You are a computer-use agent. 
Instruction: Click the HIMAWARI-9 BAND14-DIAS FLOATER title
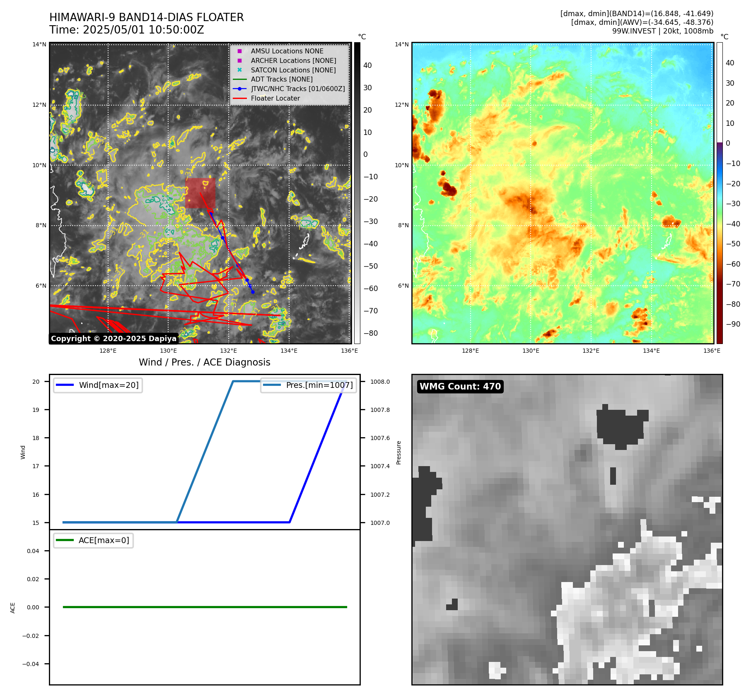147,17
